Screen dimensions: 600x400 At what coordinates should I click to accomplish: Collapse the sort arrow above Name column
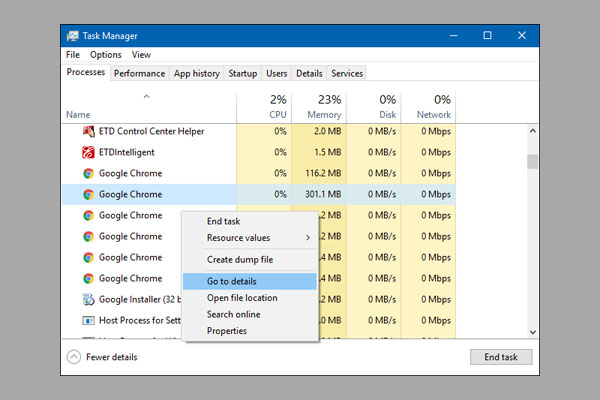click(147, 97)
